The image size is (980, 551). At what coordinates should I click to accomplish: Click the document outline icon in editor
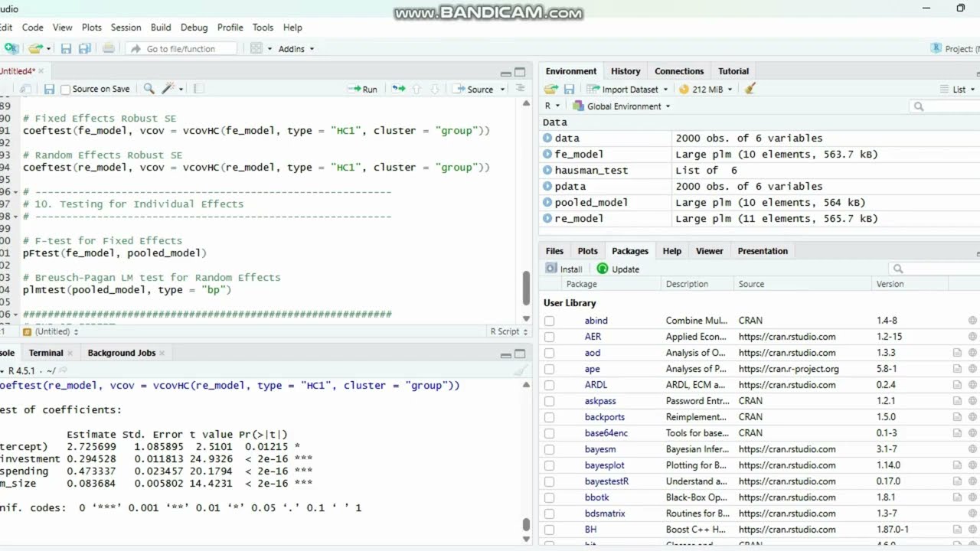(521, 89)
